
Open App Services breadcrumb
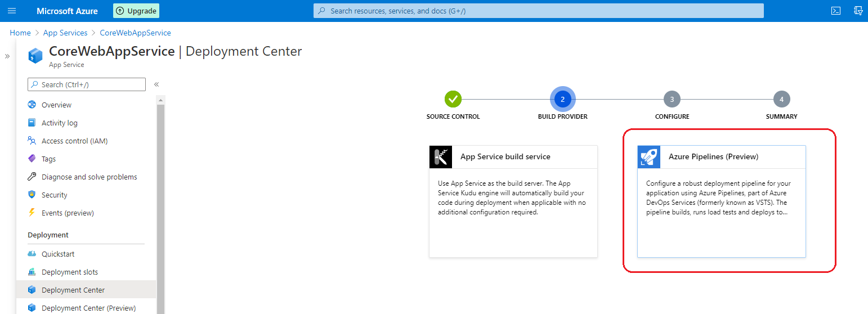pos(65,33)
